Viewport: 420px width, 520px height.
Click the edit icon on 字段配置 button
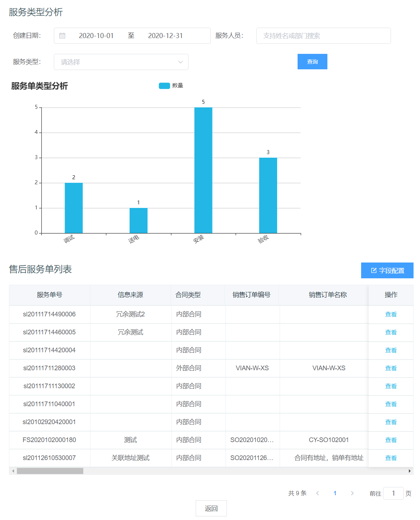(374, 270)
